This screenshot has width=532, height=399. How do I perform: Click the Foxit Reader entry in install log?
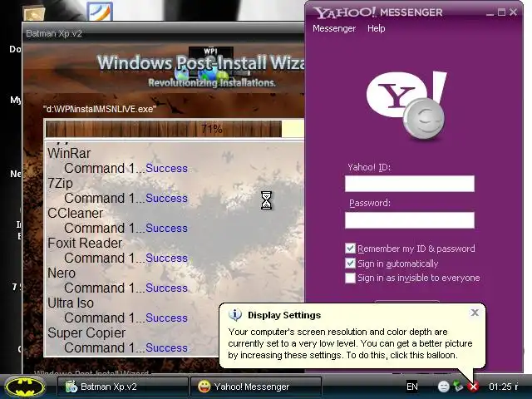[x=85, y=244]
